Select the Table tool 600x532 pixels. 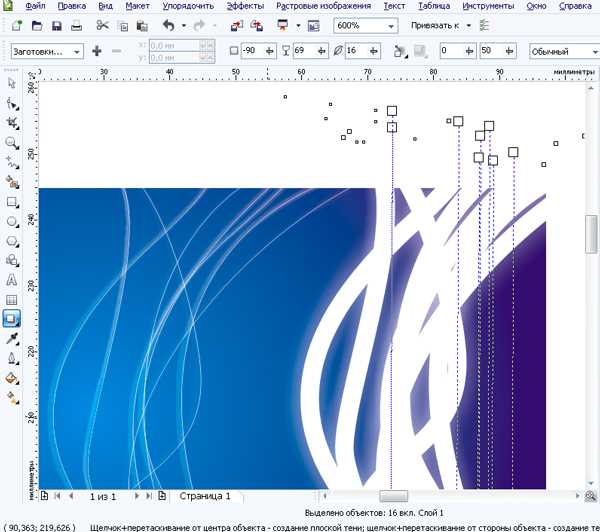12,300
